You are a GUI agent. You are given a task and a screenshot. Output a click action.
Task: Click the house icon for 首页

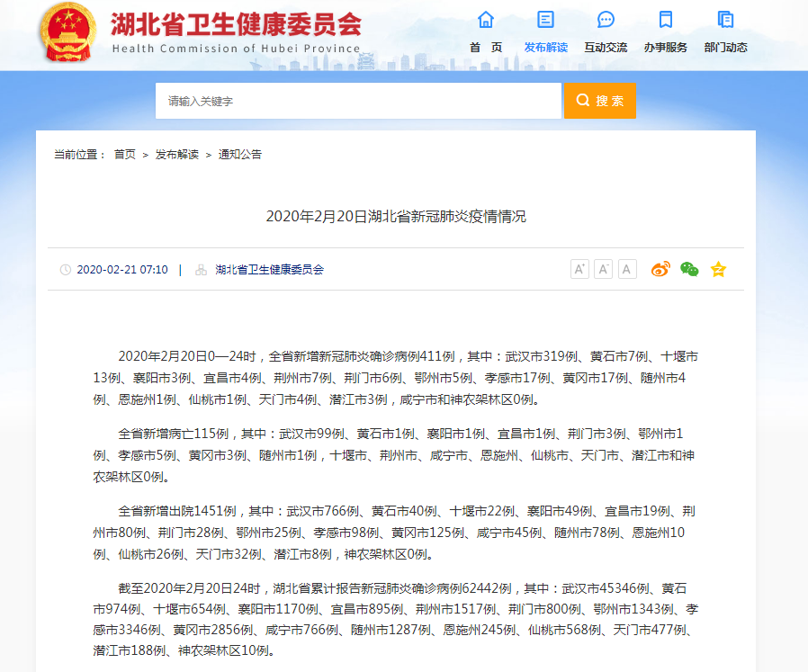(x=486, y=20)
